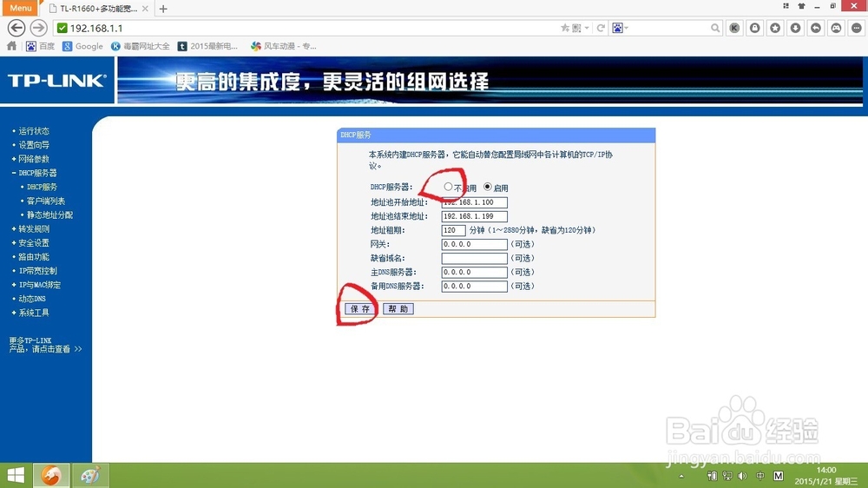Show hidden tray icons arrow
The image size is (868, 488).
(681, 477)
